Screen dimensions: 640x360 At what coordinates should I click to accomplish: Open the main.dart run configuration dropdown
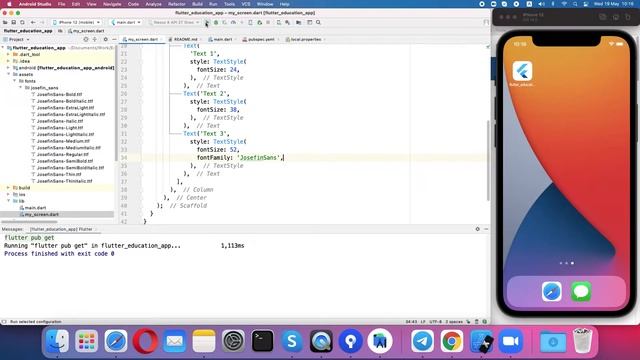(x=126, y=22)
